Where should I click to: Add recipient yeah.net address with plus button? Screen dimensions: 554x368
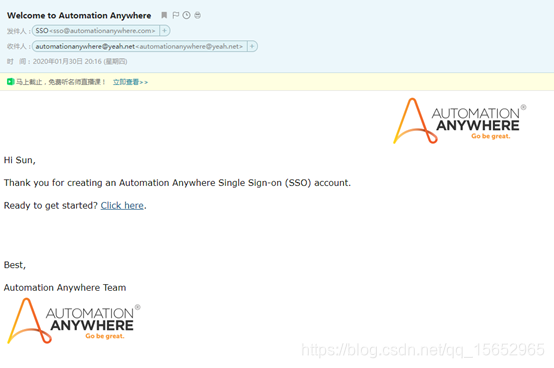point(252,46)
